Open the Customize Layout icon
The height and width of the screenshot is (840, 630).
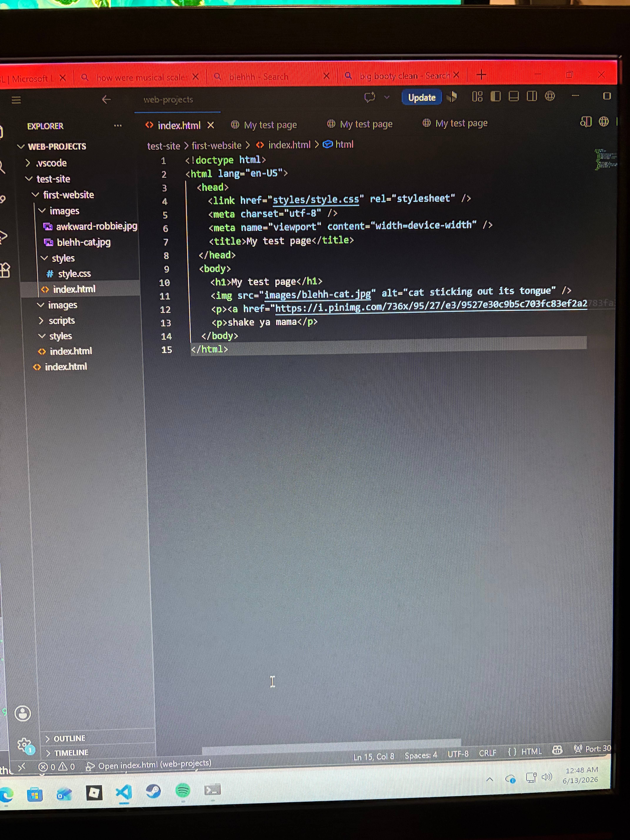(x=477, y=96)
